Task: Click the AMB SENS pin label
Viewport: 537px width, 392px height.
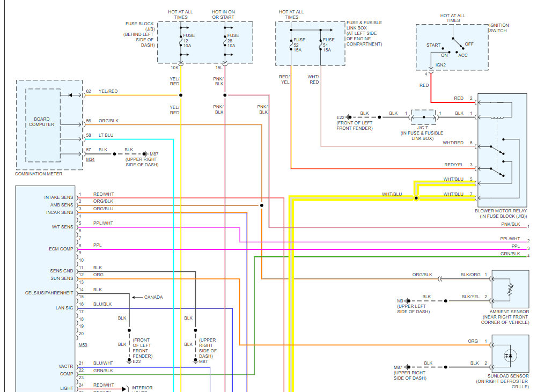Action: click(62, 205)
